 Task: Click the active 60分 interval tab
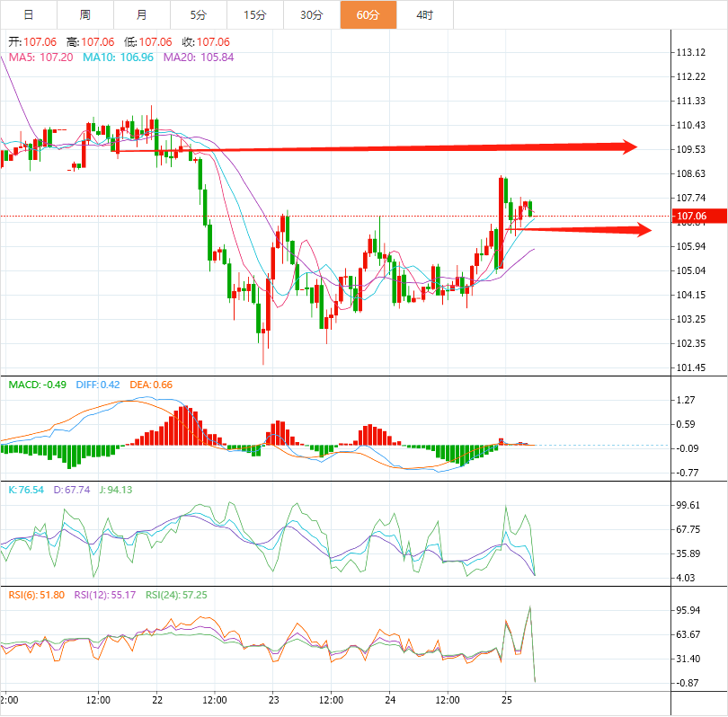click(368, 15)
